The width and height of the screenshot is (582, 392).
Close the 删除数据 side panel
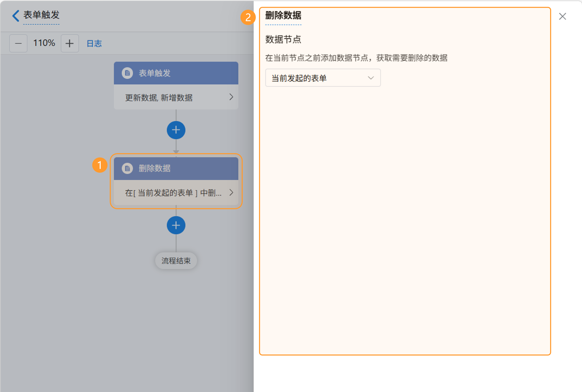coord(562,16)
